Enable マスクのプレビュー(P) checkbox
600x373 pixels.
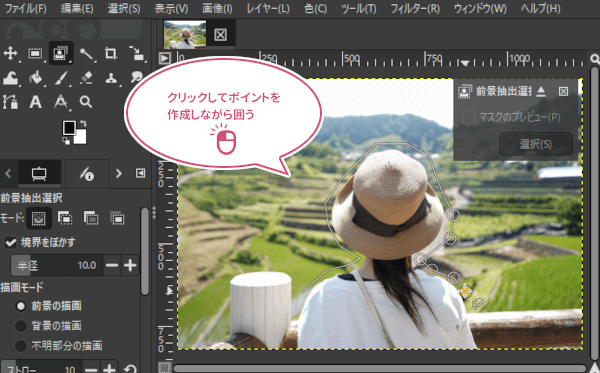[468, 117]
